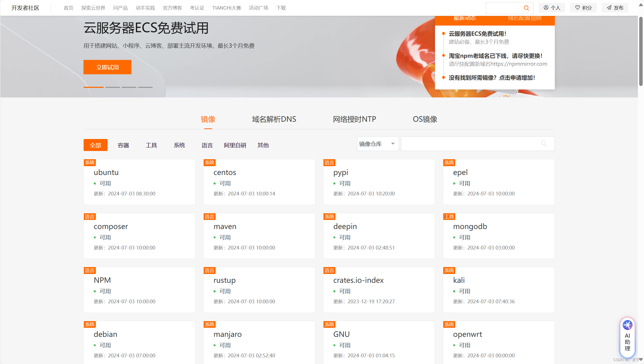The height and width of the screenshot is (364, 644).
Task: Filter mirrors by 阿里自研
Action: pyautogui.click(x=235, y=145)
